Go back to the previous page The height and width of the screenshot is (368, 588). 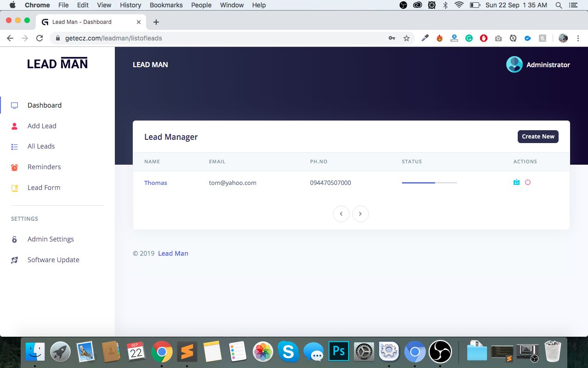coord(10,38)
